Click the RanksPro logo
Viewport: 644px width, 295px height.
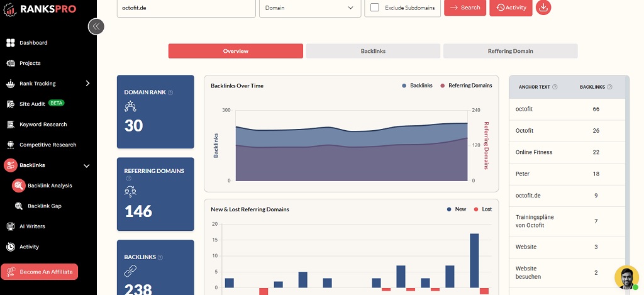40,9
